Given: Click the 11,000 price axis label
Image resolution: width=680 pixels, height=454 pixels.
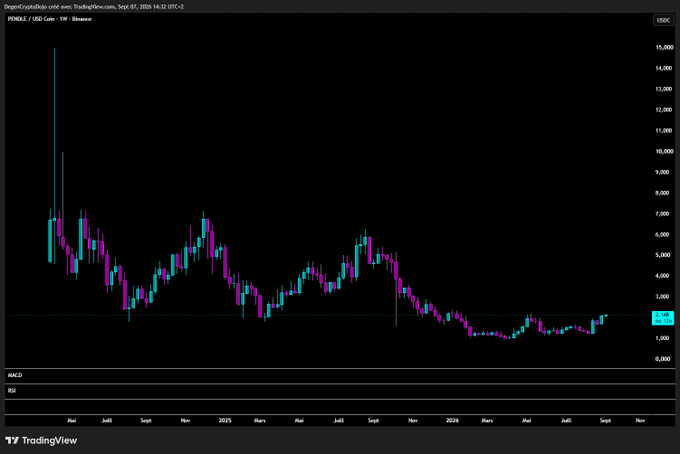Looking at the screenshot, I should [x=664, y=131].
